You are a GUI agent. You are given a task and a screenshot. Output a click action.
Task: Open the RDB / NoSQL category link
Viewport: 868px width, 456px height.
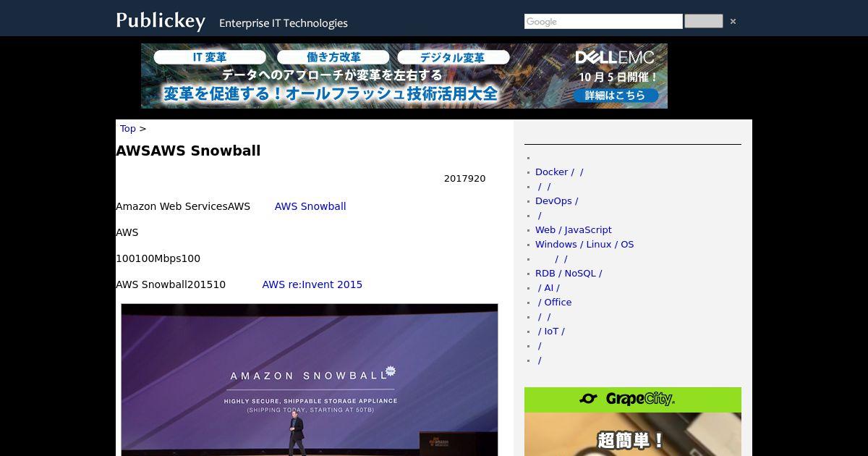tap(569, 273)
